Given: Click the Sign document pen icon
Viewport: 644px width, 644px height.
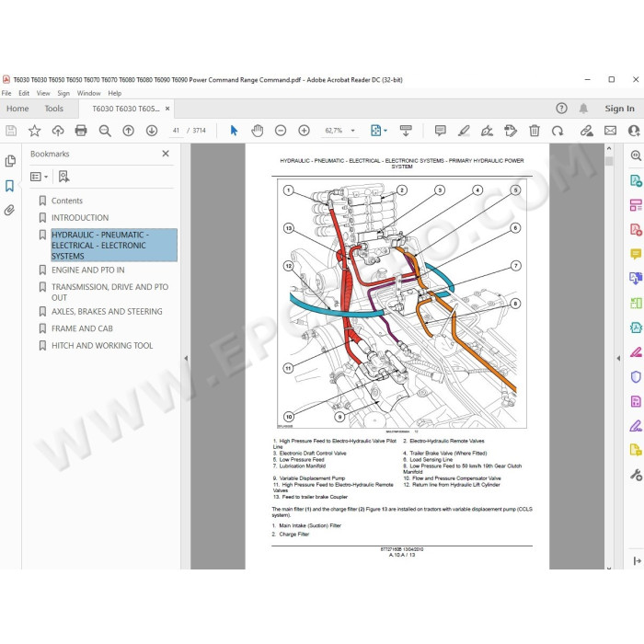Looking at the screenshot, I should point(487,131).
